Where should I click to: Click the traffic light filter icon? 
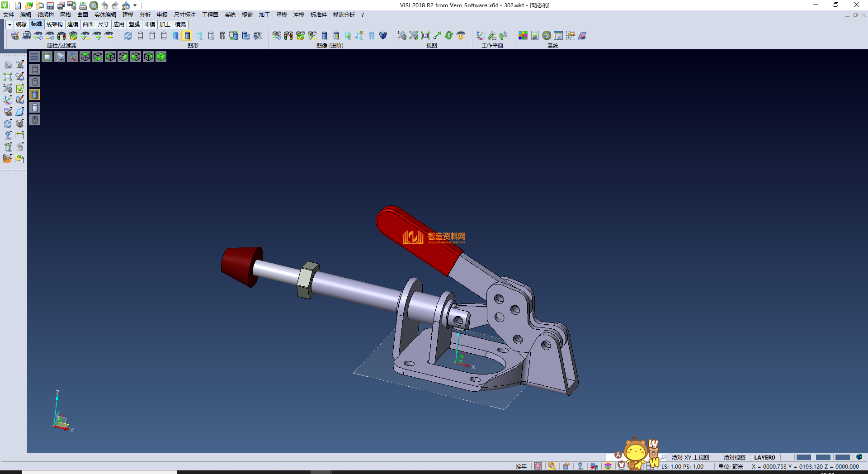(x=61, y=35)
